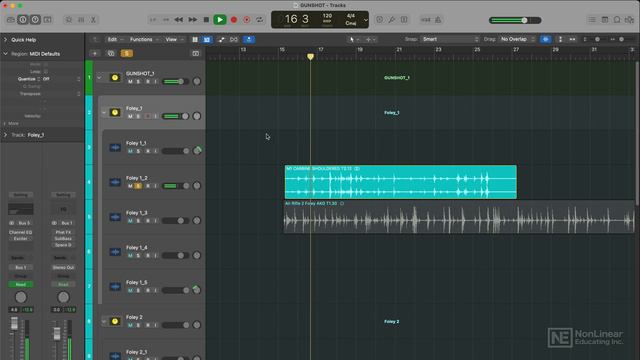The height and width of the screenshot is (360, 640).
Task: Open the Drag No Overlap dropdown
Action: pos(517,39)
